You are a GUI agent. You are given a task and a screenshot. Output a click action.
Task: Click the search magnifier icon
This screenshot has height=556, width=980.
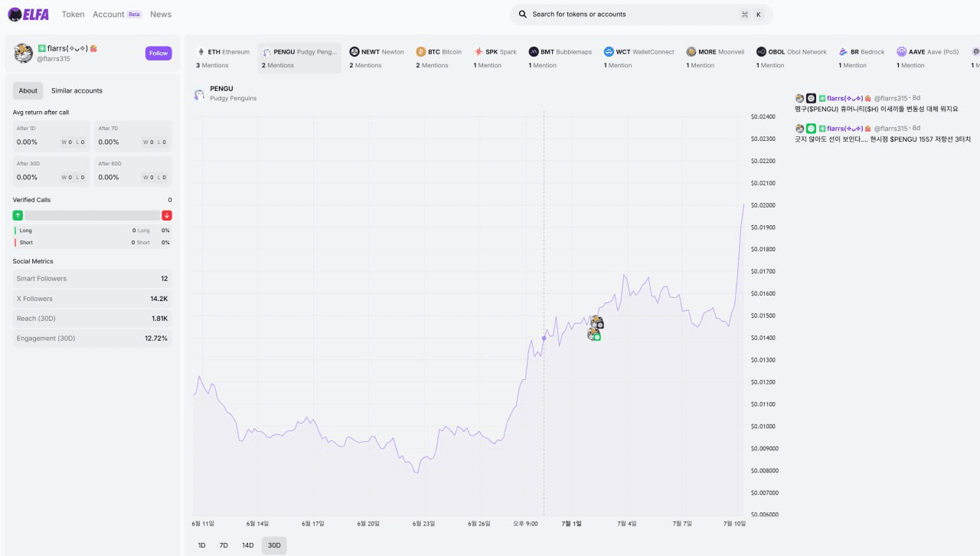(x=523, y=15)
